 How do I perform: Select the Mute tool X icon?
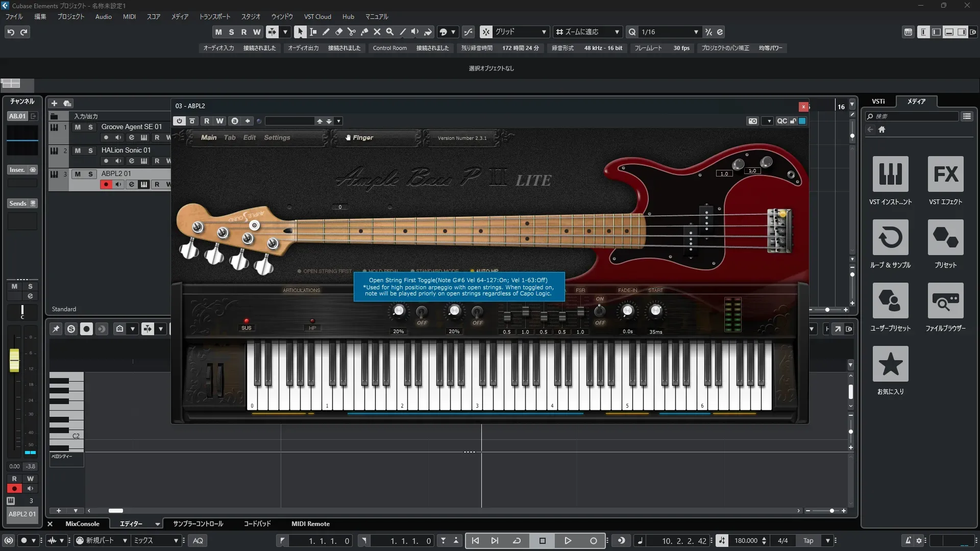(377, 32)
